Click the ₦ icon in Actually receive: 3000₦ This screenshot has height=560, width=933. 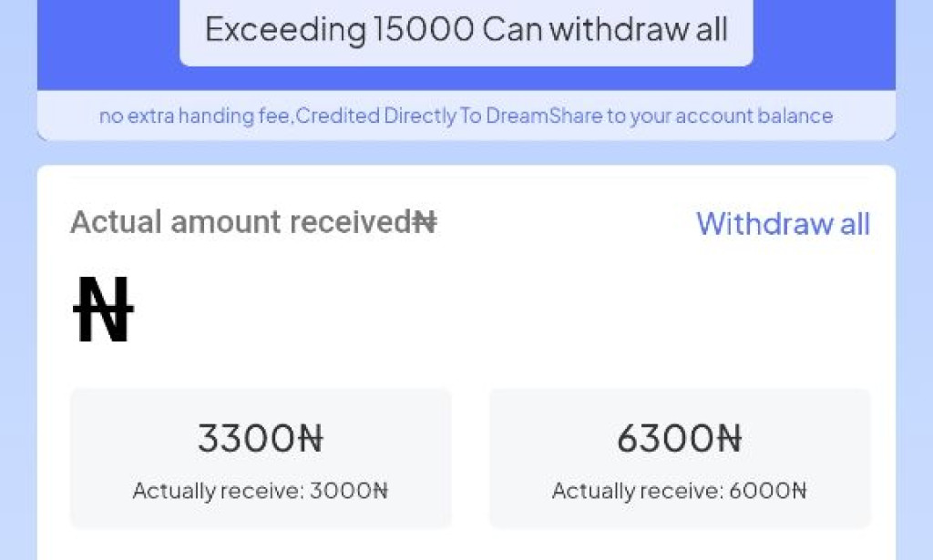click(x=382, y=491)
